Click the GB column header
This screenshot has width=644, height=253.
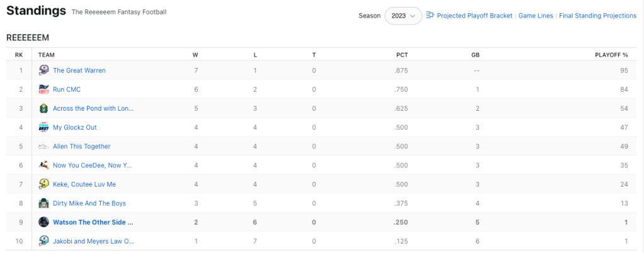[475, 55]
